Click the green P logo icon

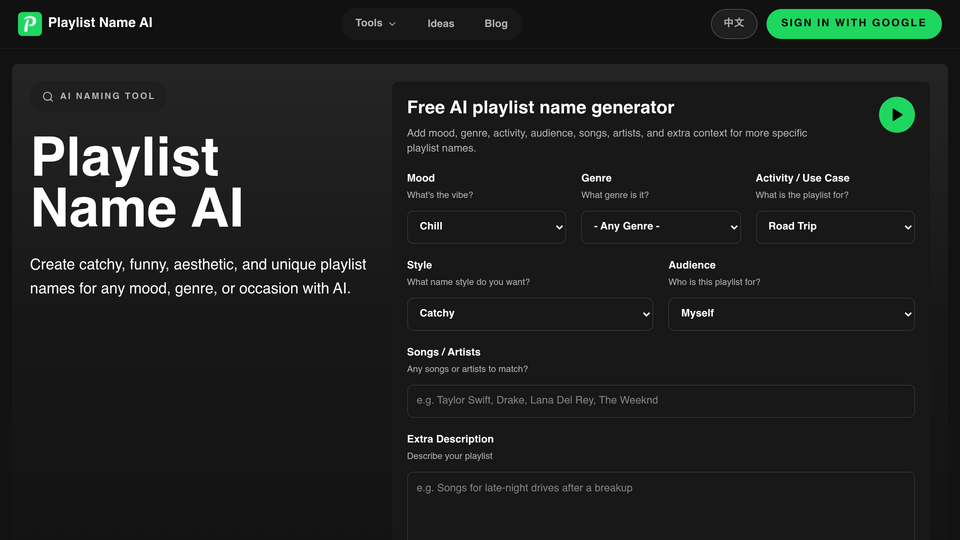point(29,24)
